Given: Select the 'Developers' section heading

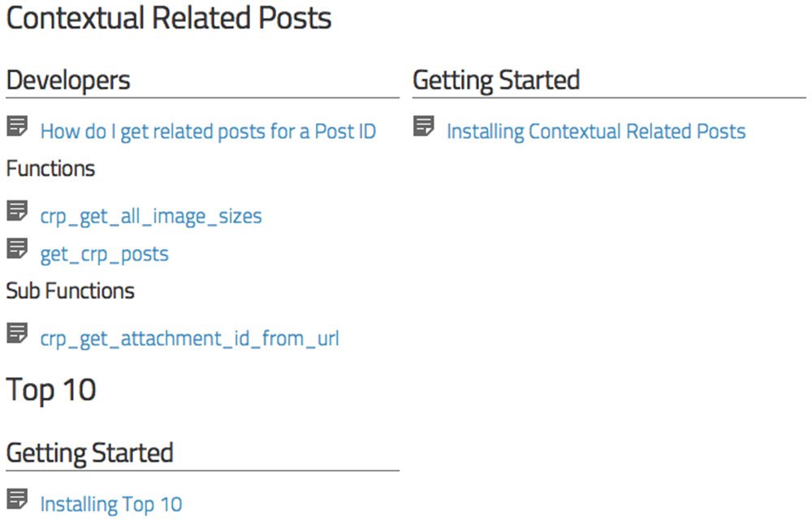Looking at the screenshot, I should click(68, 80).
